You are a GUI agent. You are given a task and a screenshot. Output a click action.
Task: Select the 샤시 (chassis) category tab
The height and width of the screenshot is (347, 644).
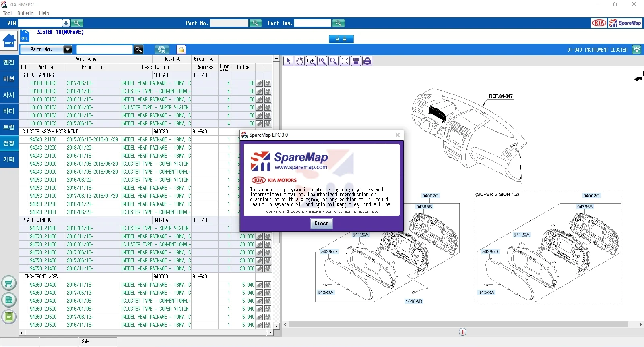click(9, 95)
